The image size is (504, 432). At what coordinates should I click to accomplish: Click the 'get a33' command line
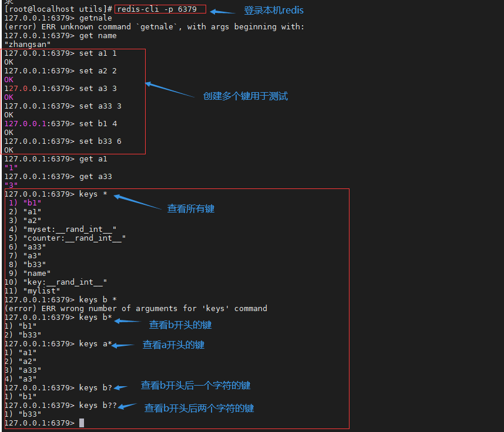tap(58, 177)
